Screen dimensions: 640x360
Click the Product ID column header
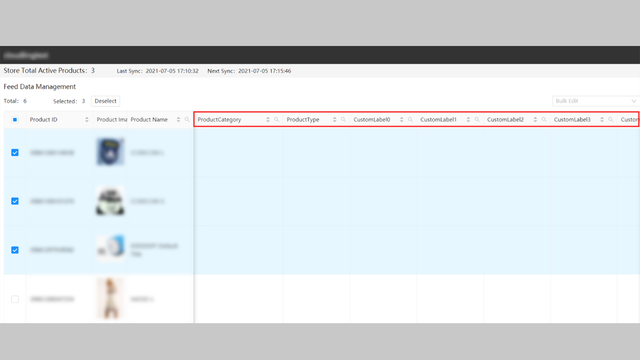click(43, 120)
